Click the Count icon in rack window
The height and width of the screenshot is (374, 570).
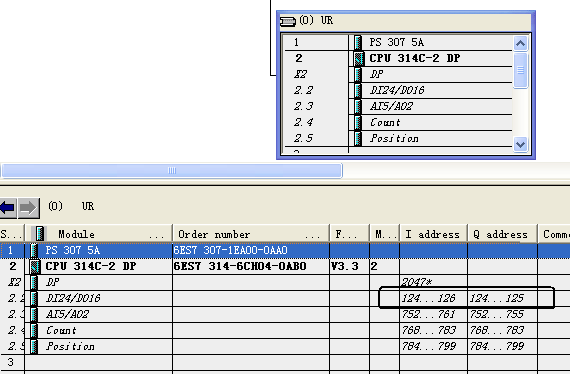click(x=358, y=122)
